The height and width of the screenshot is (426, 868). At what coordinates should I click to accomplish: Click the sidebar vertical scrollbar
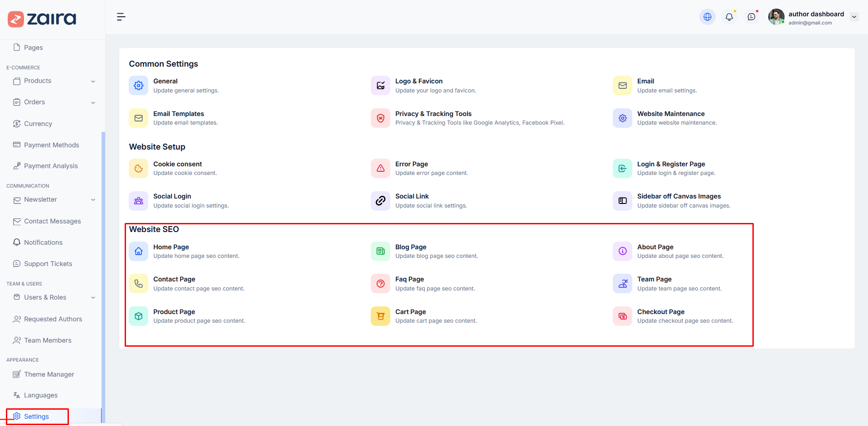pyautogui.click(x=103, y=272)
